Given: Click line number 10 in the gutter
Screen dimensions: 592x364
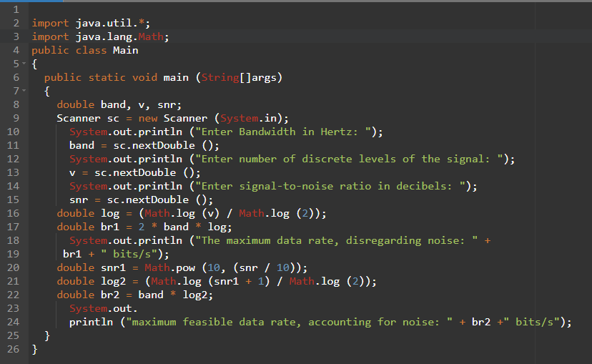Looking at the screenshot, I should 13,132.
